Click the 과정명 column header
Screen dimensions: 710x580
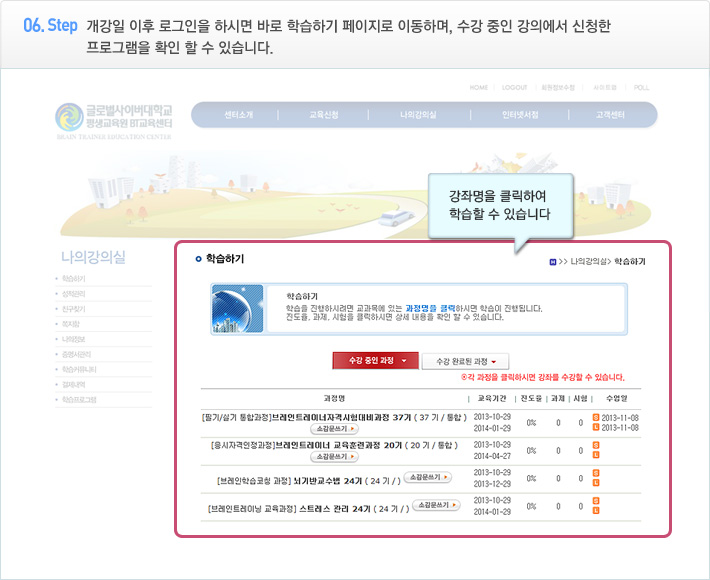[x=334, y=398]
